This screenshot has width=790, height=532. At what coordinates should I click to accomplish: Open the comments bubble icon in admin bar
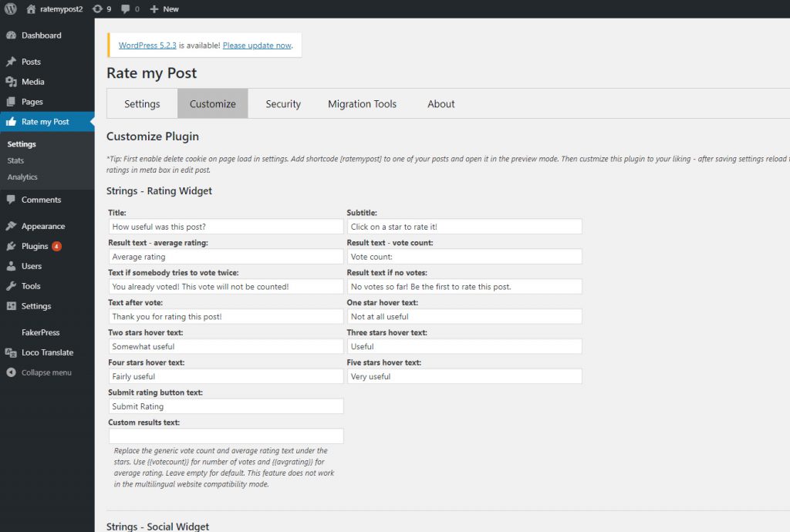(126, 9)
